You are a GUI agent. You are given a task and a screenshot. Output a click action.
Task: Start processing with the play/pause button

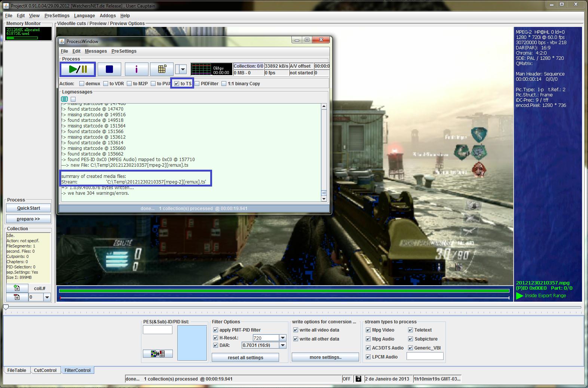pos(78,69)
